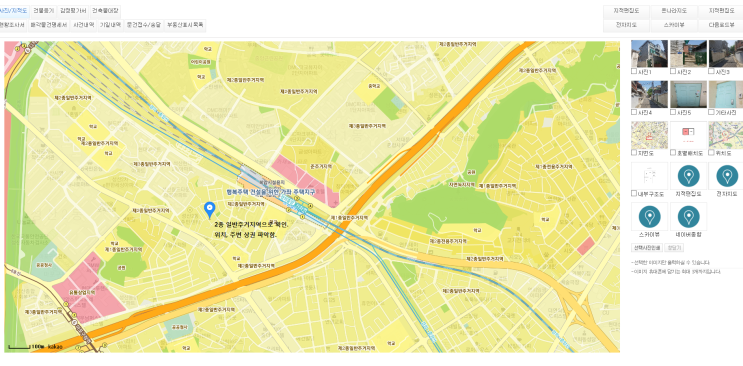Open the 내부구조도 floor plan thumbnail
743x366 pixels.
point(650,176)
